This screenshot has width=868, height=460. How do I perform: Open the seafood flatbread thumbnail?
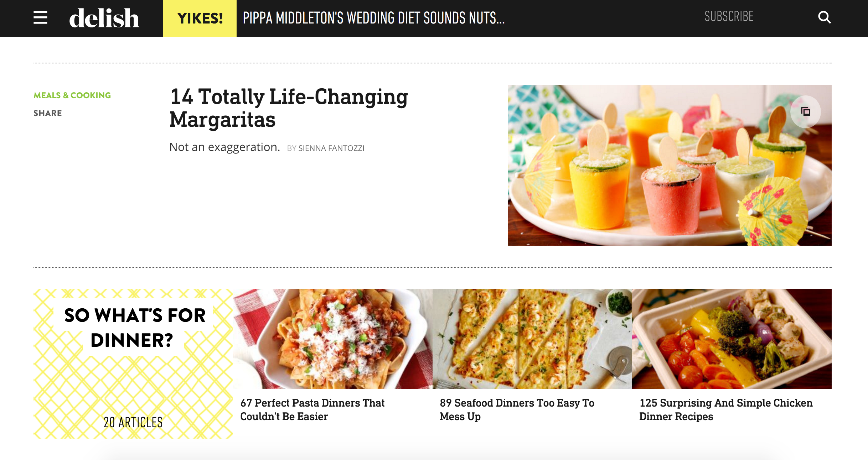[x=532, y=339]
